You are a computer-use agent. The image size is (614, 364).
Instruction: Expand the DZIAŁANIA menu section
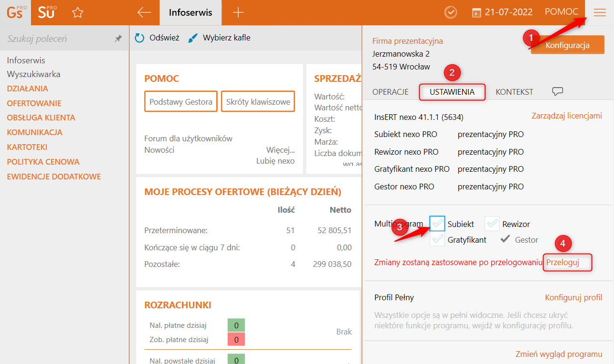[x=28, y=89]
